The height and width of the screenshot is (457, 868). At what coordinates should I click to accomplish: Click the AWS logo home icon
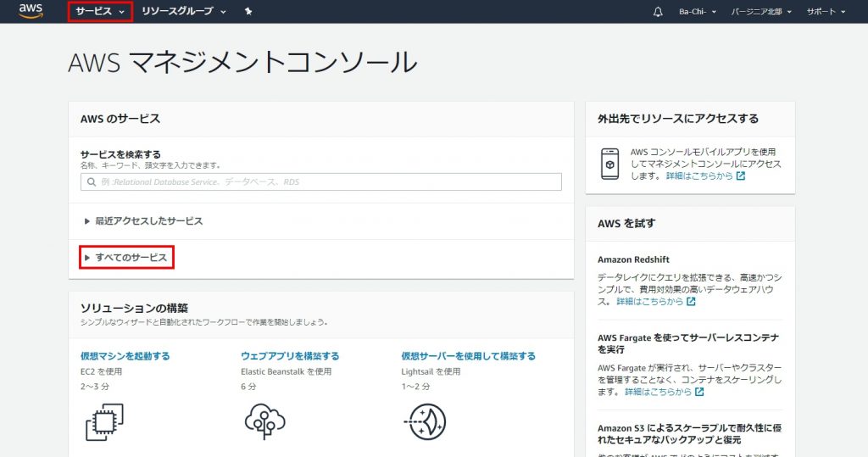[31, 10]
